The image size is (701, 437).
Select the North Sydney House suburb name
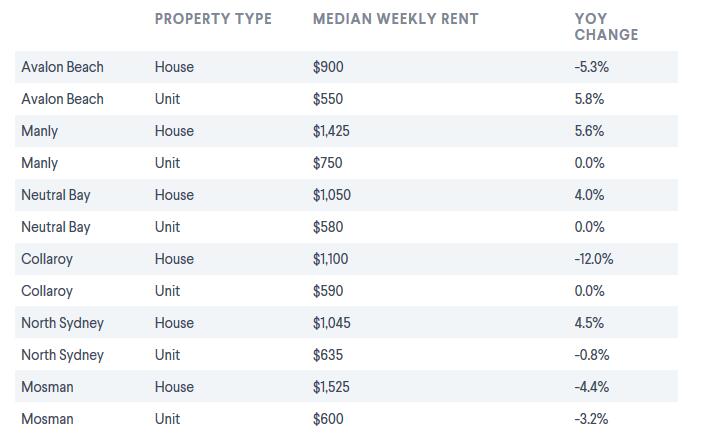tap(63, 323)
